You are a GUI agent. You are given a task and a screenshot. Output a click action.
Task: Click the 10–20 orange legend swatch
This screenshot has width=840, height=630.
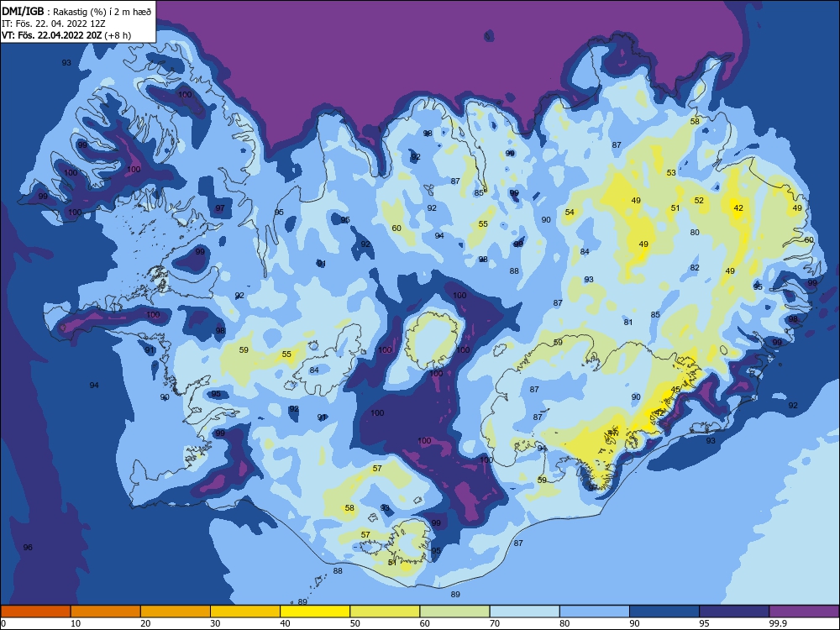106,612
